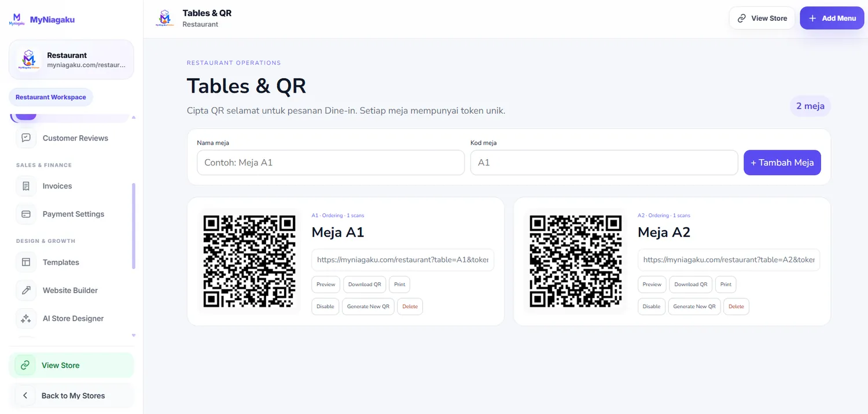
Task: Click the Add Menu button
Action: (x=832, y=18)
